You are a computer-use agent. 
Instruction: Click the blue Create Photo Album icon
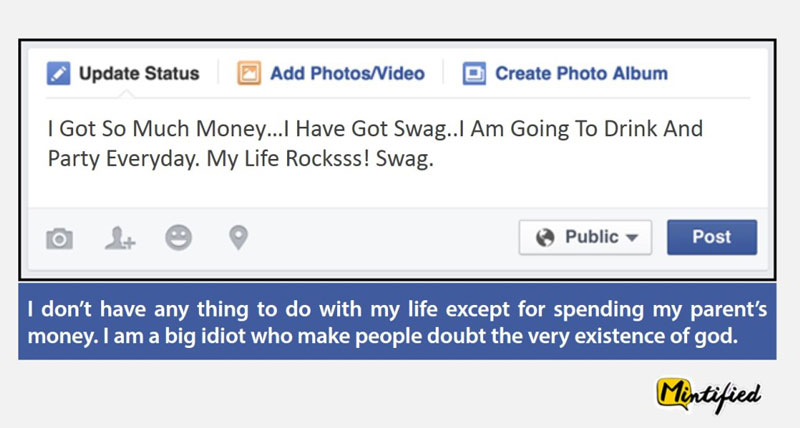[x=474, y=73]
